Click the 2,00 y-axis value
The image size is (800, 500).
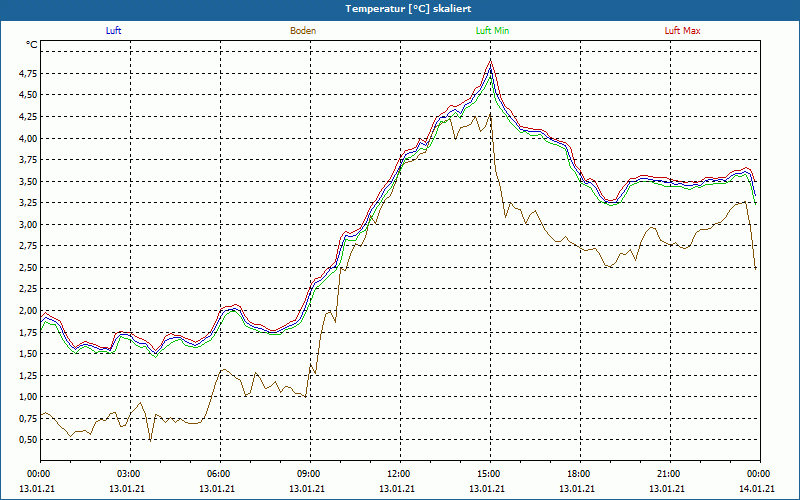(28, 311)
